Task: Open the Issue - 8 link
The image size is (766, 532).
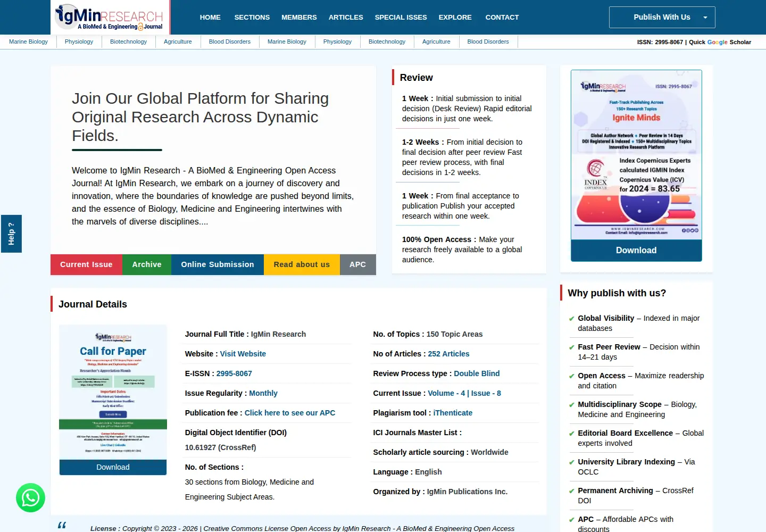Action: (x=486, y=393)
